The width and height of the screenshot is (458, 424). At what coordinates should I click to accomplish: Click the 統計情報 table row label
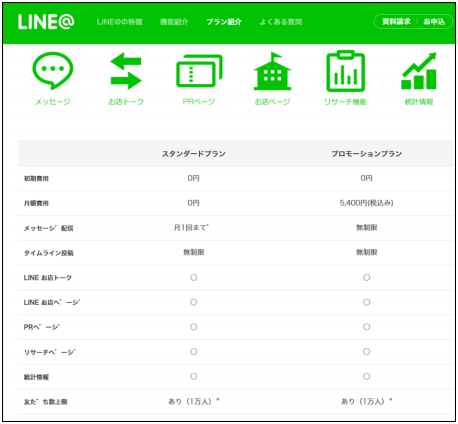[36, 377]
